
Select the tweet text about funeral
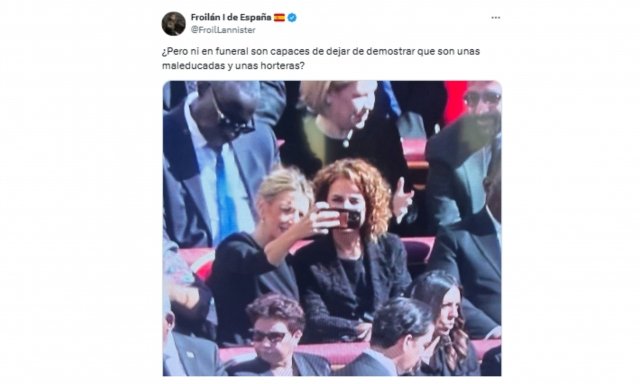(321, 58)
